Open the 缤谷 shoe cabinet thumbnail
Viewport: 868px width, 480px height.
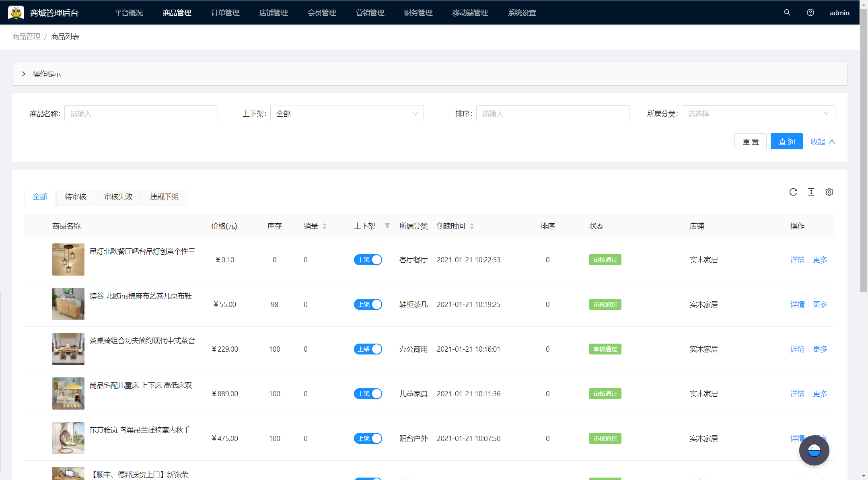coord(68,304)
